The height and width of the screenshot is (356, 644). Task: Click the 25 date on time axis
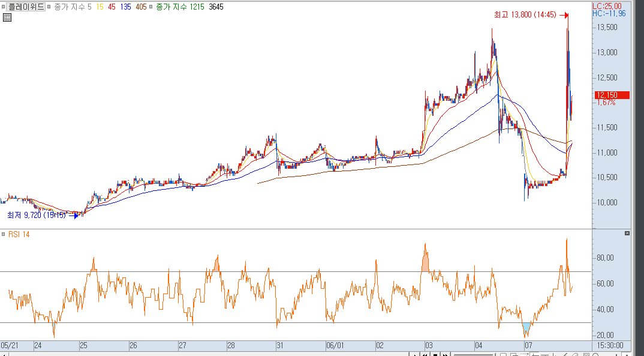point(83,345)
